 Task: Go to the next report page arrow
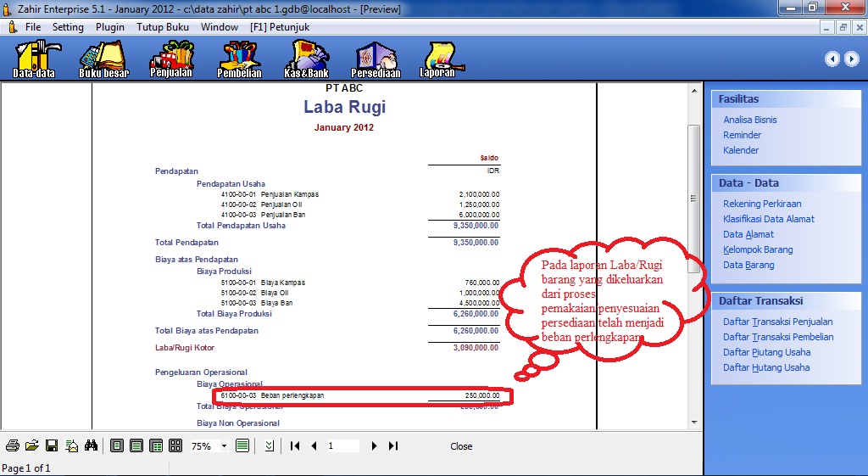click(374, 446)
